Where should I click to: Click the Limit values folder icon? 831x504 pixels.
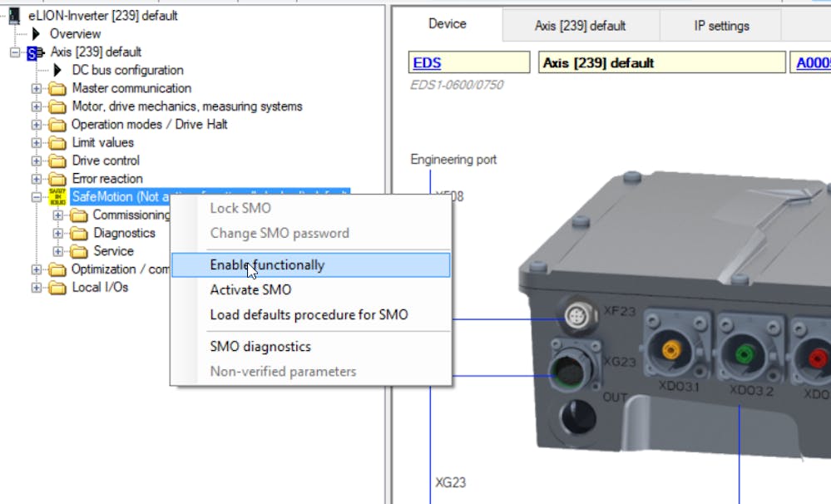[x=57, y=143]
